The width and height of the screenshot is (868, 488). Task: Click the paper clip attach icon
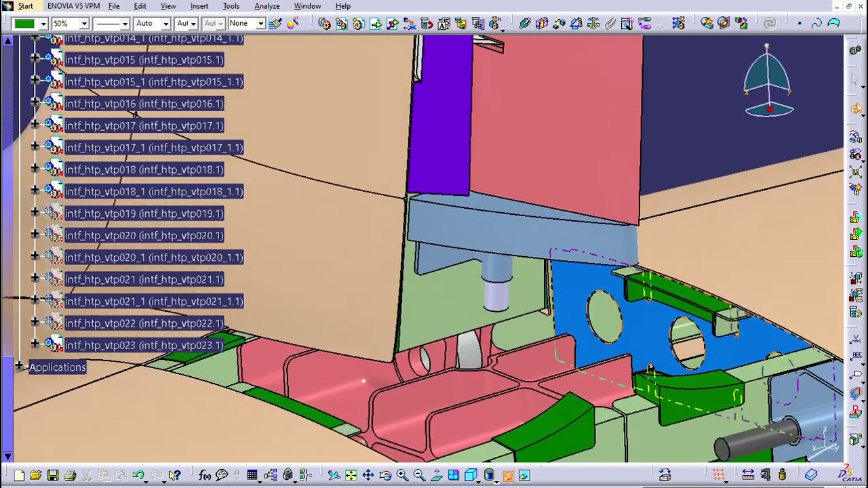coord(610,24)
